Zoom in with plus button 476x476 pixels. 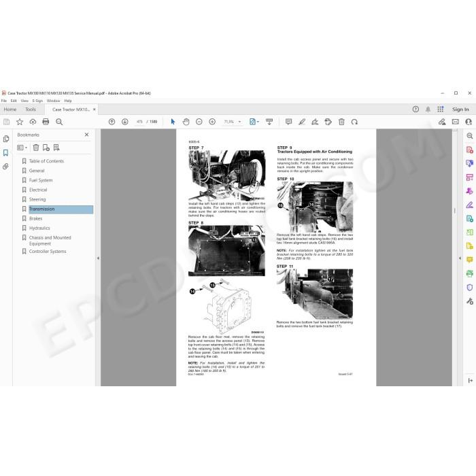tap(212, 122)
